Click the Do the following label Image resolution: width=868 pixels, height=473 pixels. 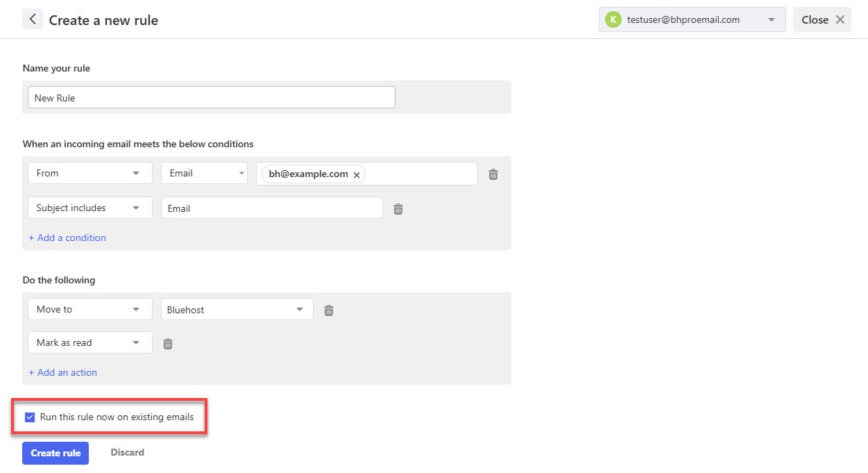pyautogui.click(x=59, y=280)
